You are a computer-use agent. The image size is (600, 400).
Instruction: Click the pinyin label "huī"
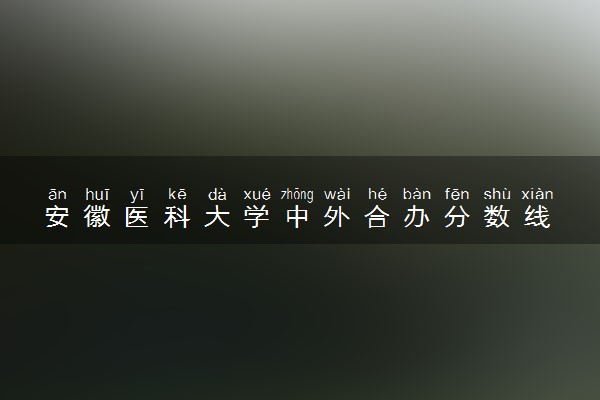(x=97, y=194)
